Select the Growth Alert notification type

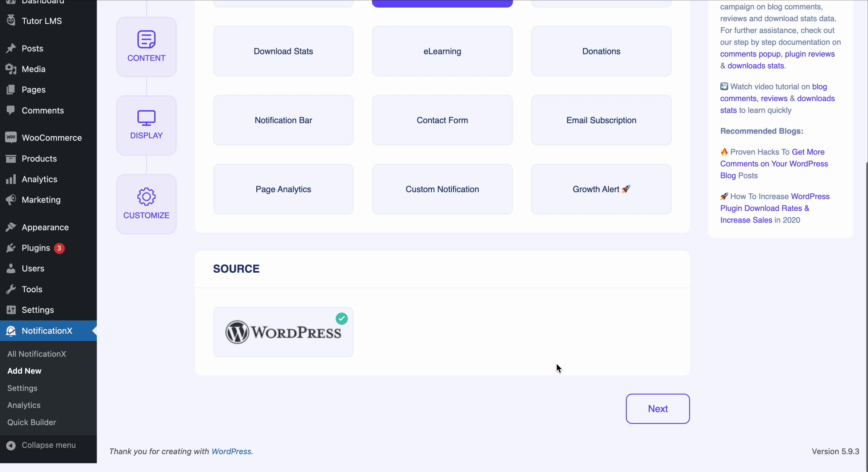tap(601, 189)
